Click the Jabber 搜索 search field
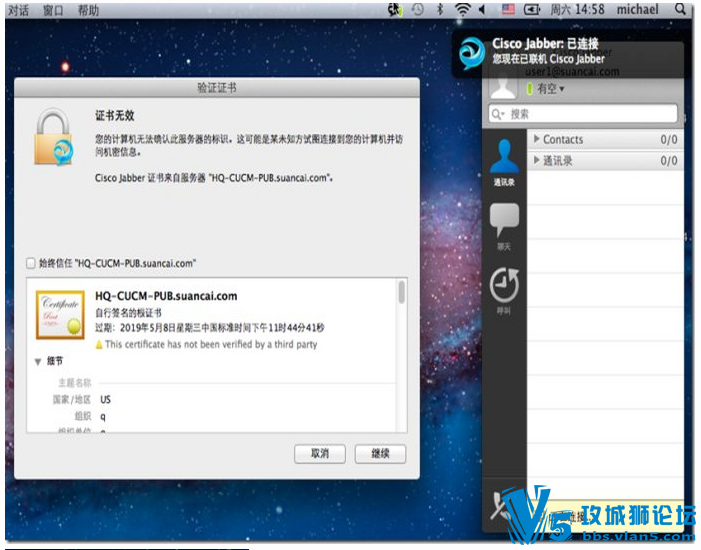The height and width of the screenshot is (550, 701). coord(583,114)
